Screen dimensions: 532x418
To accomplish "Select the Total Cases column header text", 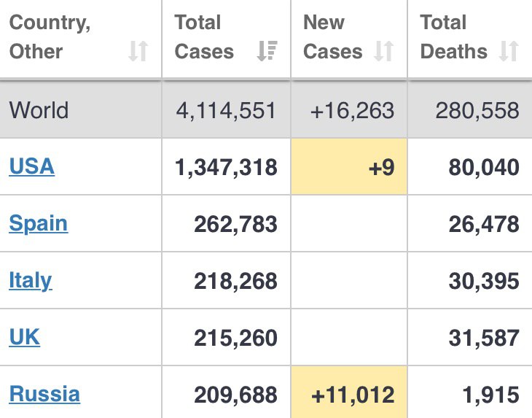I will (204, 36).
